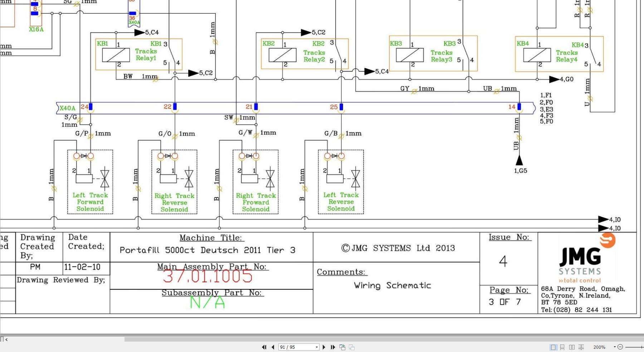The image size is (644, 352).
Task: Select continuous scrolling view mode
Action: tap(562, 347)
